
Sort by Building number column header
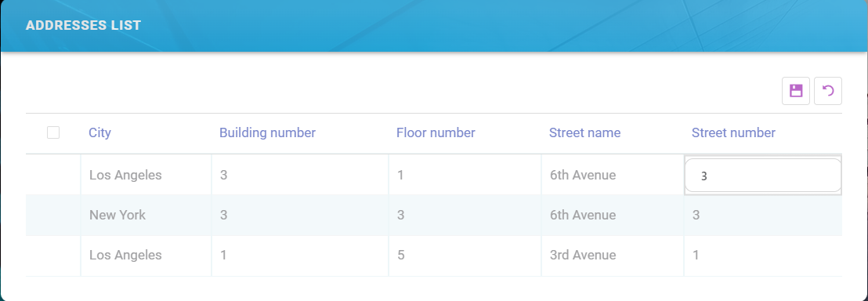(x=267, y=133)
